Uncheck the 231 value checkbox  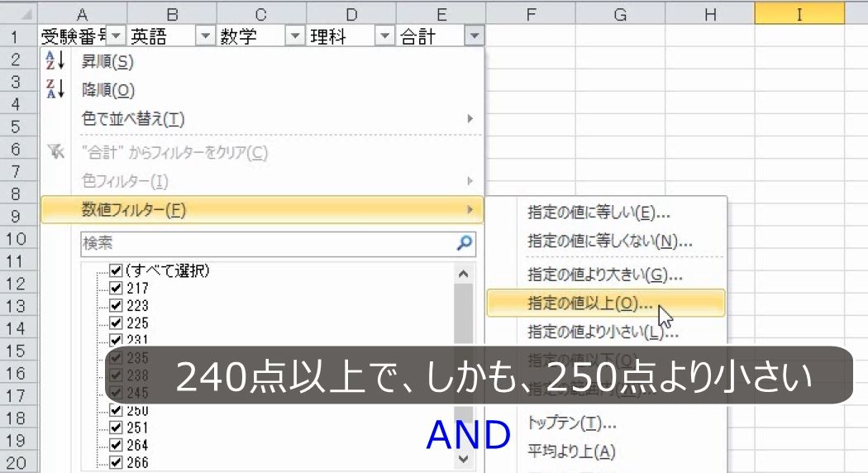116,340
